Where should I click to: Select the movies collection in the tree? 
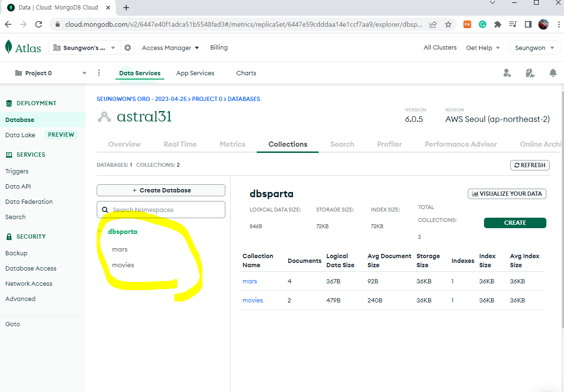coord(123,265)
